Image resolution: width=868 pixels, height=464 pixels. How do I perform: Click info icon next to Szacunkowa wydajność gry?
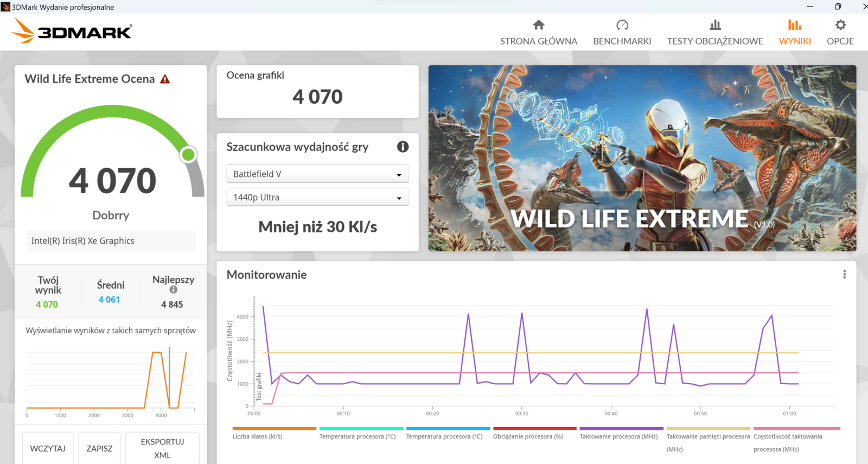click(403, 147)
